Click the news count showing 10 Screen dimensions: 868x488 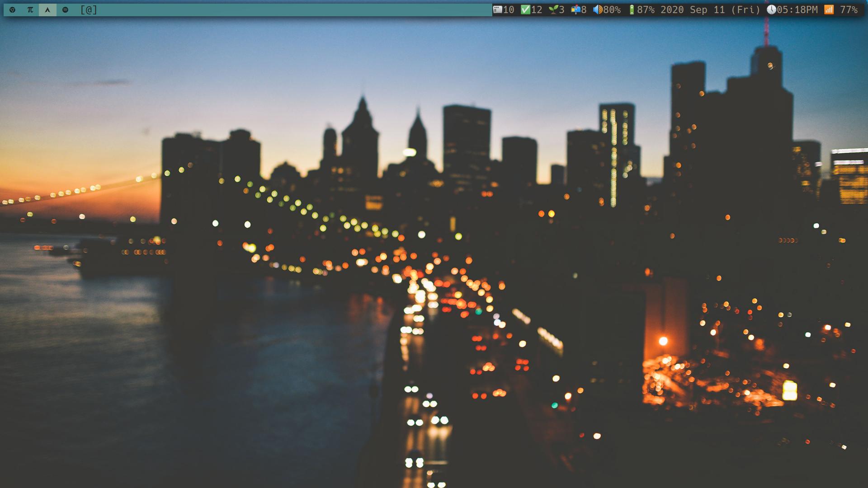click(509, 9)
